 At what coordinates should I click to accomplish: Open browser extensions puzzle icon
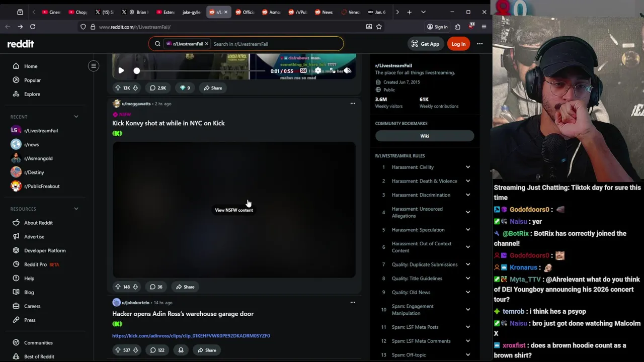coord(458,27)
